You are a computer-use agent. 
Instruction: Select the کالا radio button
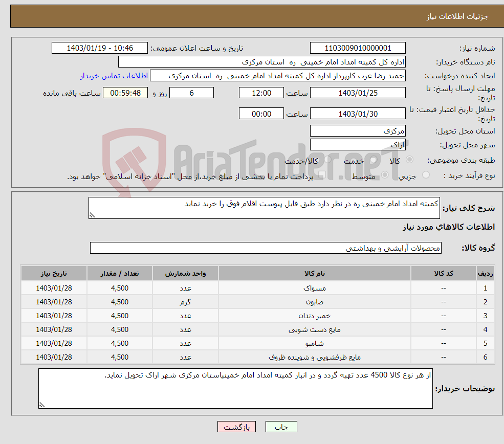click(x=410, y=160)
